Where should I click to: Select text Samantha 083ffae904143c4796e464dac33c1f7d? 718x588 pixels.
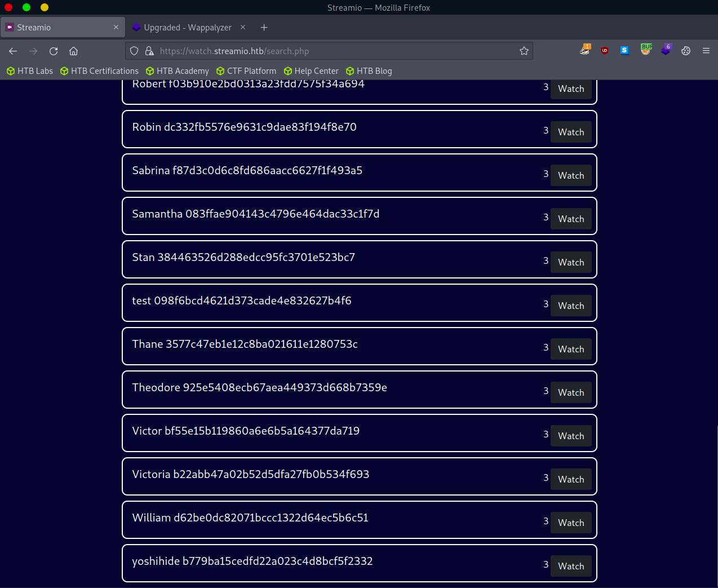click(255, 214)
